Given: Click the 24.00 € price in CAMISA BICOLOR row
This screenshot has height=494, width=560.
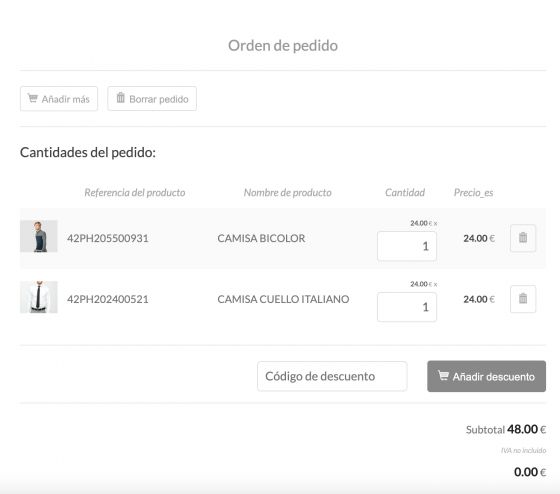Looking at the screenshot, I should click(479, 238).
